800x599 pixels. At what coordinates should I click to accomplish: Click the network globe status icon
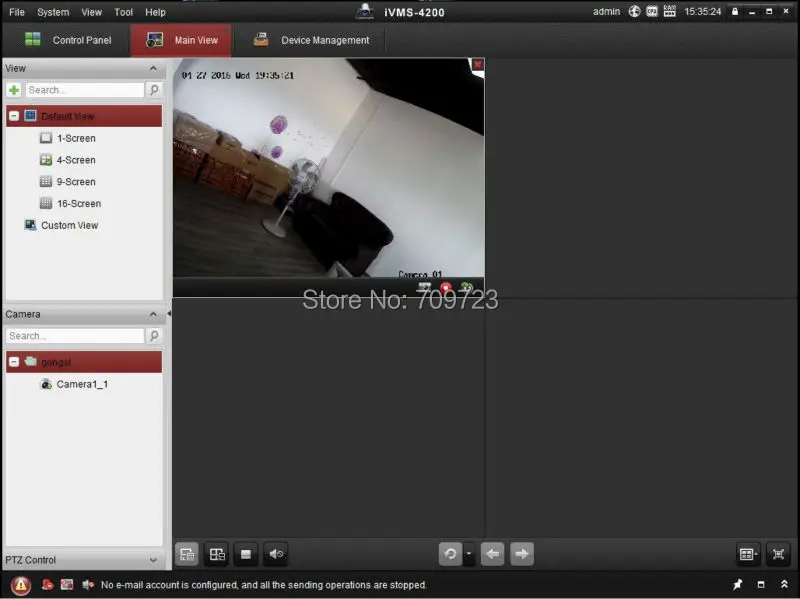(634, 11)
